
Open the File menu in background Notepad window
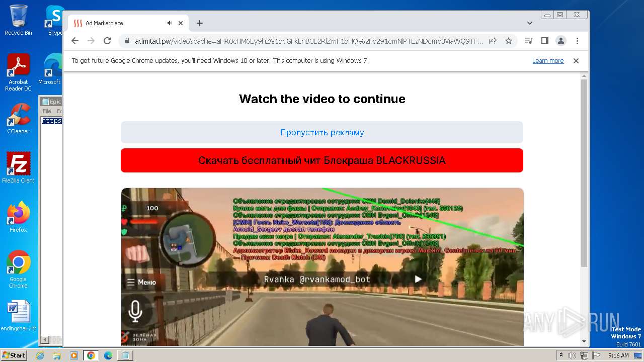pyautogui.click(x=47, y=111)
